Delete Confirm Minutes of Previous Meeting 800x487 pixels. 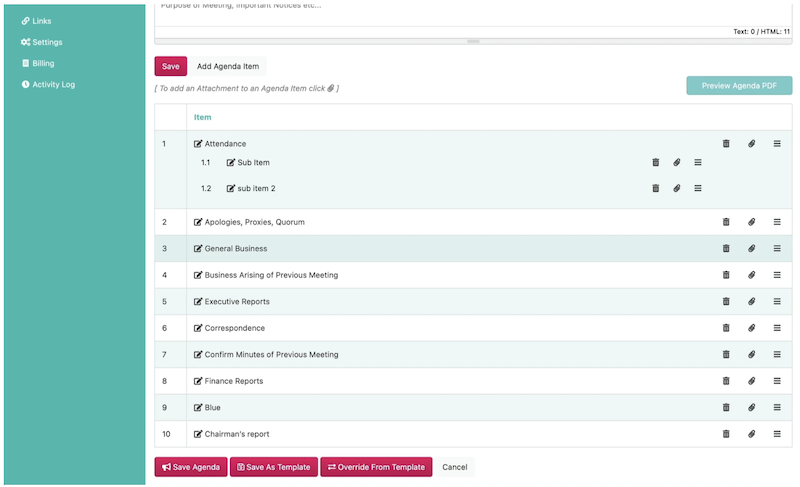click(x=726, y=355)
